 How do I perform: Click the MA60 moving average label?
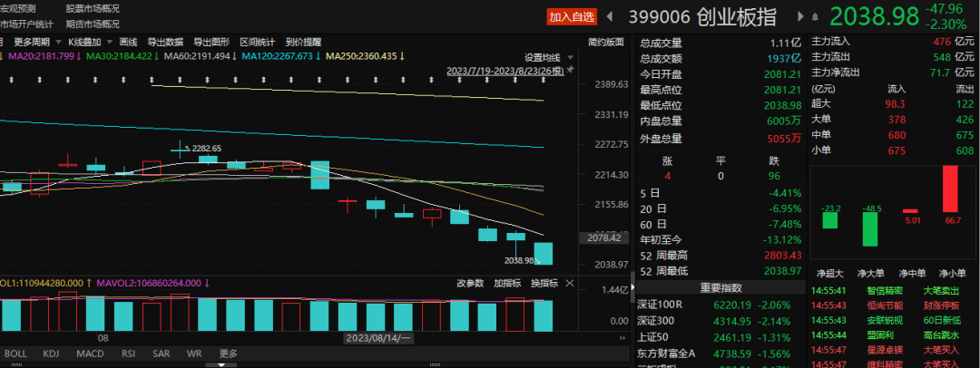[200, 56]
